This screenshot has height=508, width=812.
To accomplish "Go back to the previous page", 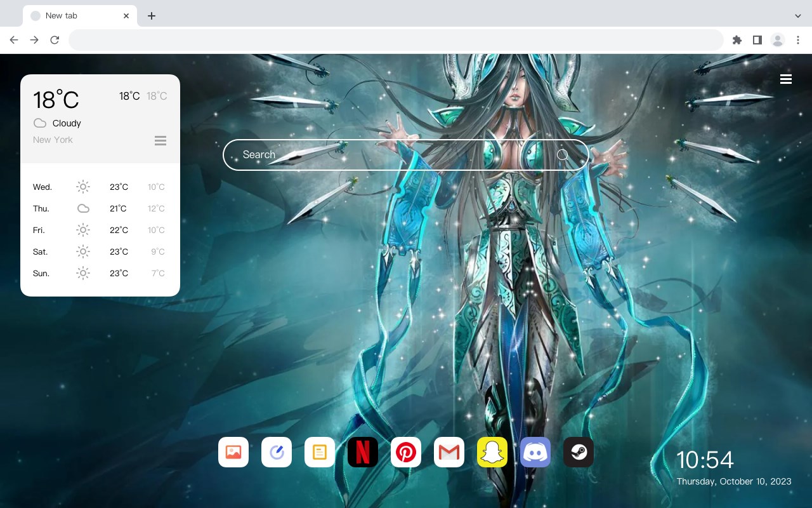I will tap(14, 40).
